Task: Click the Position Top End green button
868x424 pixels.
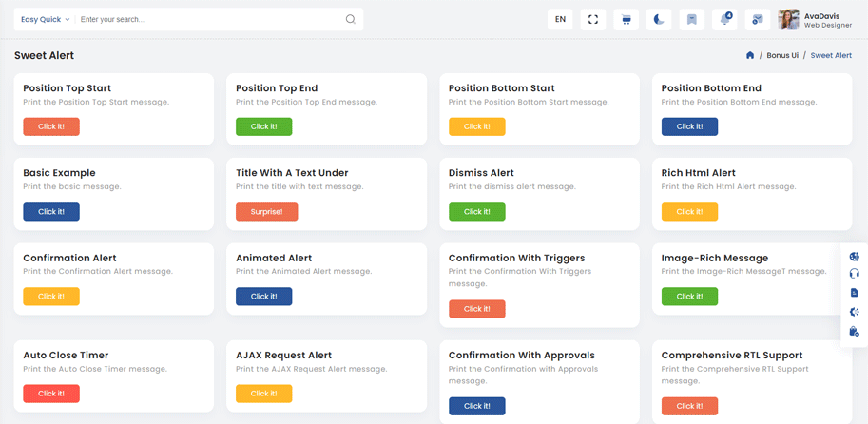Action: [x=263, y=126]
